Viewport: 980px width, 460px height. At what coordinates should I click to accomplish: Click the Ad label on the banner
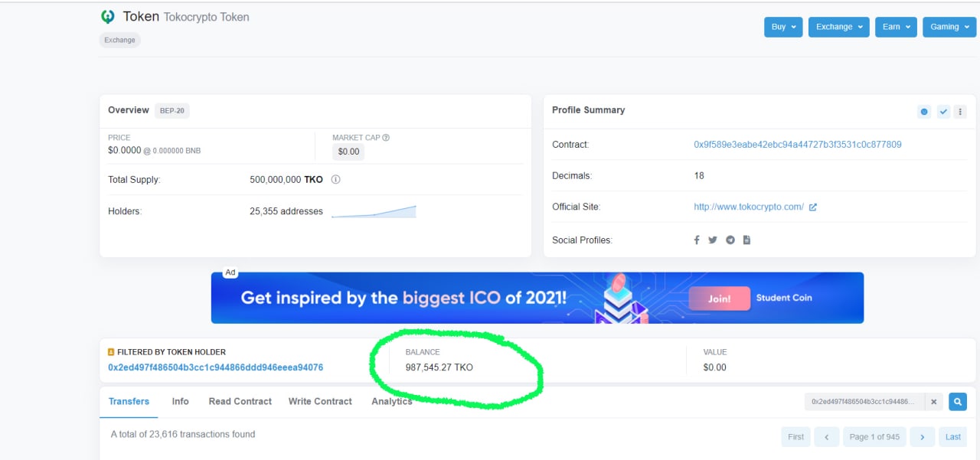tap(230, 272)
